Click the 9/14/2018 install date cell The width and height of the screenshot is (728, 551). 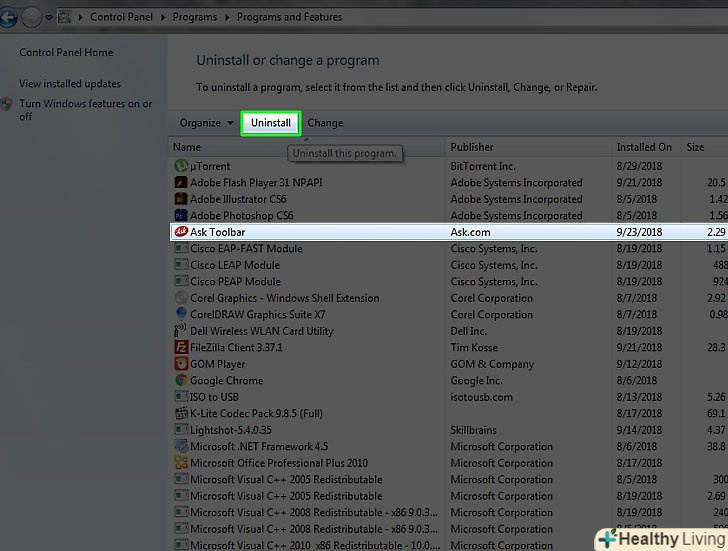coord(639,430)
